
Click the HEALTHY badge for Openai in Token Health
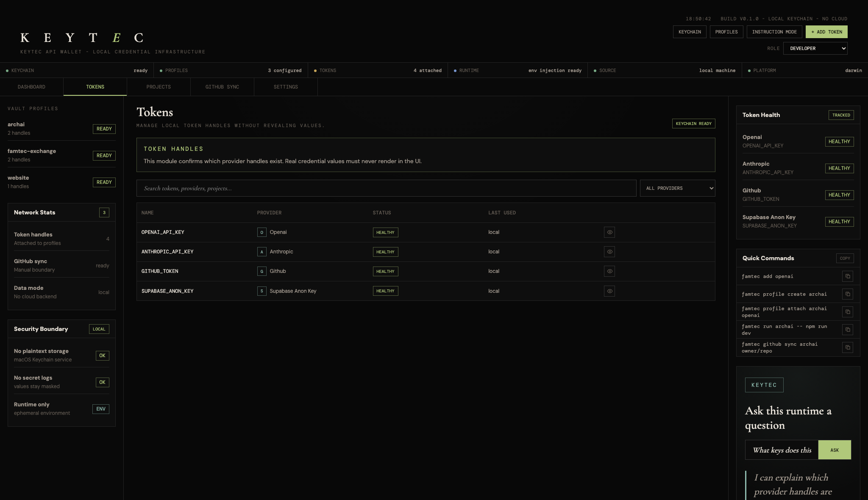tap(839, 142)
